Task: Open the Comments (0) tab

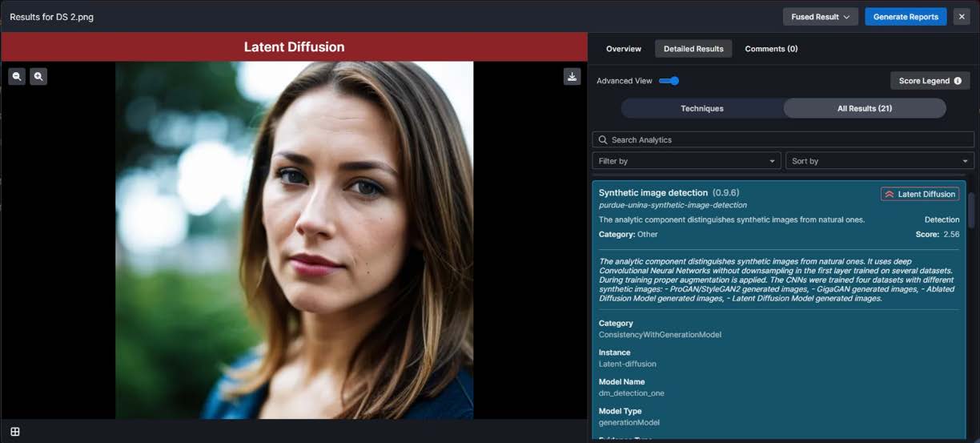Action: coord(771,49)
